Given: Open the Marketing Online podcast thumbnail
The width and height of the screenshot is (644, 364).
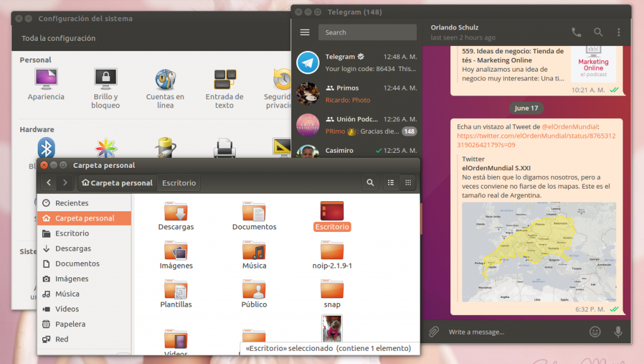Looking at the screenshot, I should click(x=593, y=63).
